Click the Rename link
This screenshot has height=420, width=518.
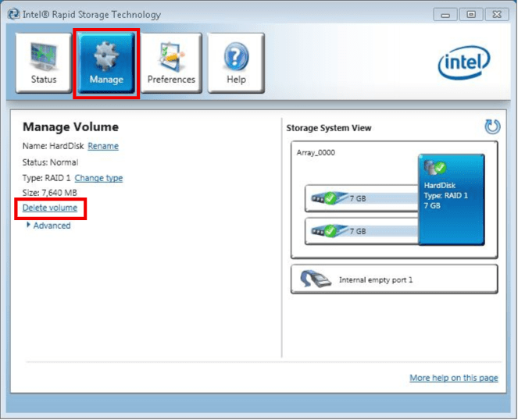103,146
